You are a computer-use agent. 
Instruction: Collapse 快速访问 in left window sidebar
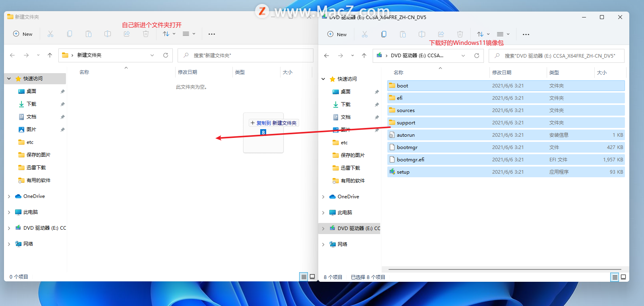9,79
